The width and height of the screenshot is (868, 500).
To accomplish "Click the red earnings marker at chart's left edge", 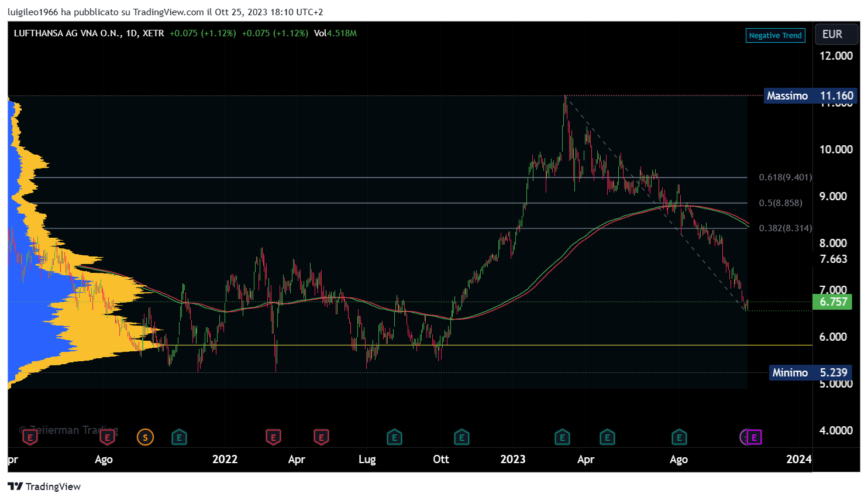I will tap(29, 437).
